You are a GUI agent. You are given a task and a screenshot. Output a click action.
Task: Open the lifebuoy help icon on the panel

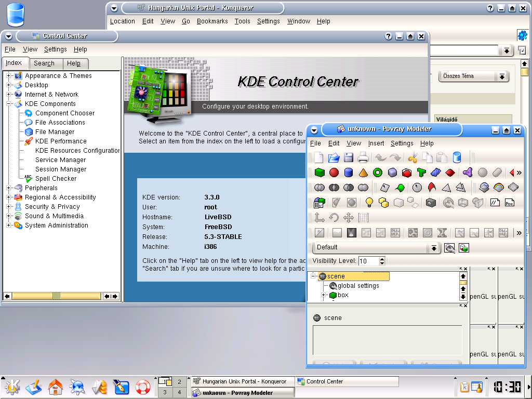tap(142, 387)
